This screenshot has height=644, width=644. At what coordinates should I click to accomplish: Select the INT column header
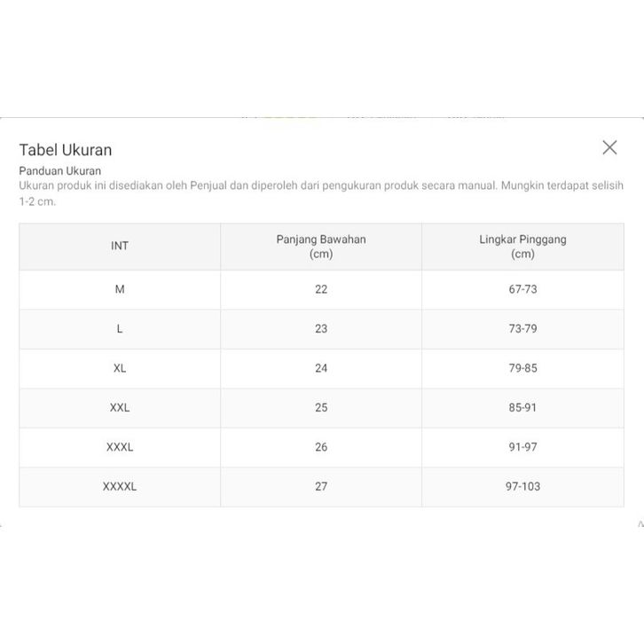[x=120, y=246]
